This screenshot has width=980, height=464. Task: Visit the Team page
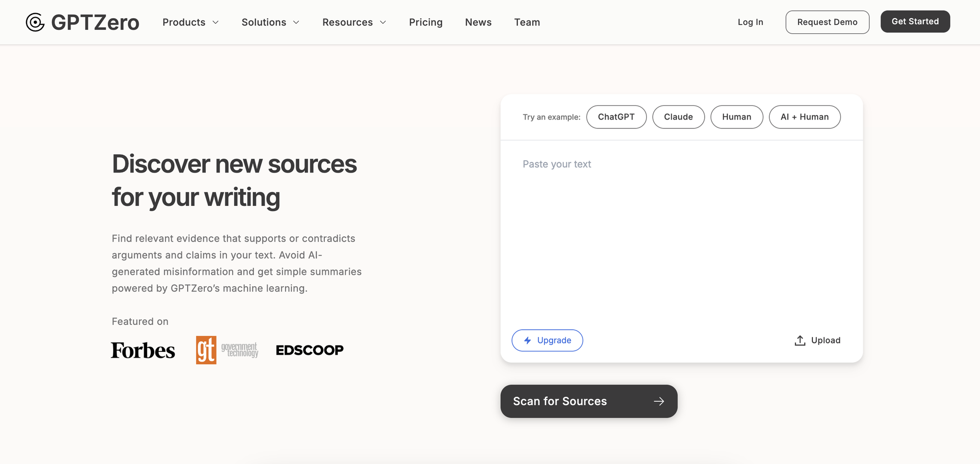(x=527, y=23)
